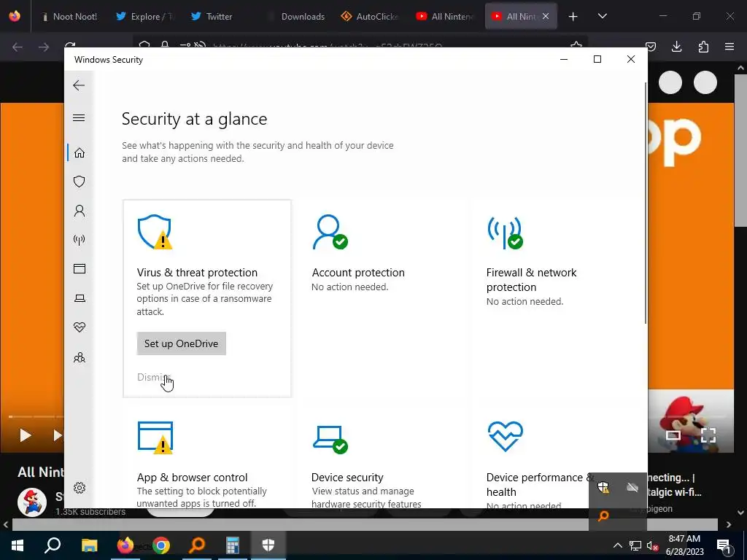Click the Virus & threat protection shield tile icon
This screenshot has width=747, height=560.
[x=155, y=232]
